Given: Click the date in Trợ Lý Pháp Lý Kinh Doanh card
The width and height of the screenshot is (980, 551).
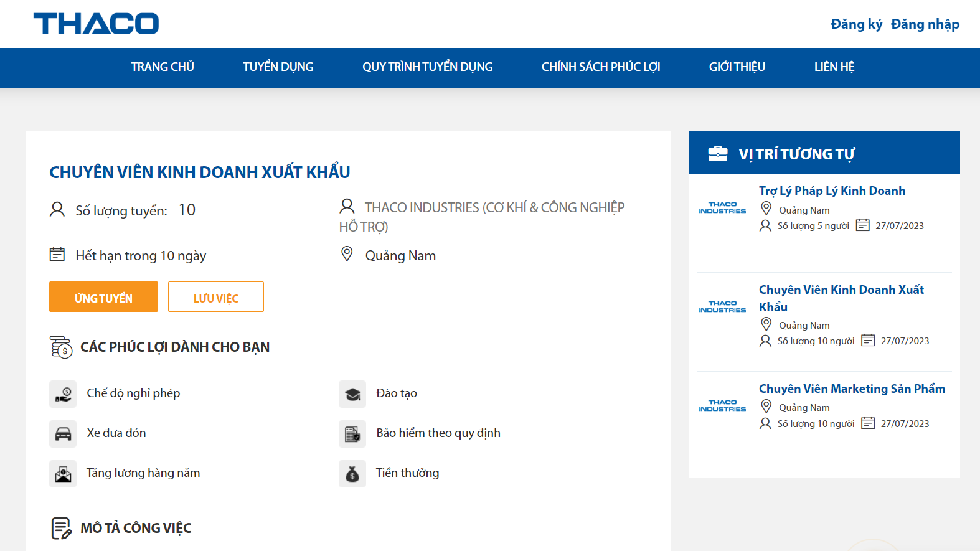Looking at the screenshot, I should tap(900, 225).
